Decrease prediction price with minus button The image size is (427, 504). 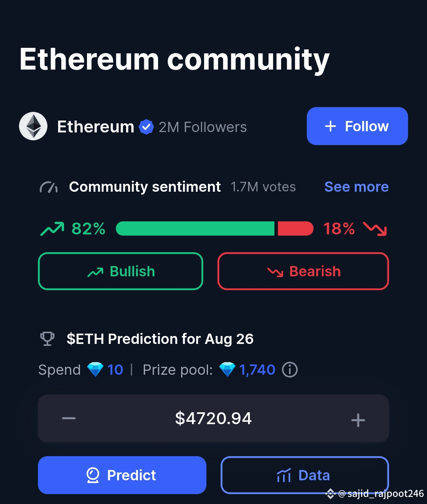[x=69, y=418]
